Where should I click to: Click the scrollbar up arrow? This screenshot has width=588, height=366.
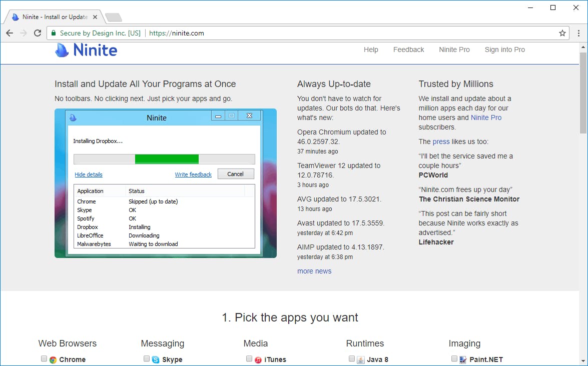583,47
